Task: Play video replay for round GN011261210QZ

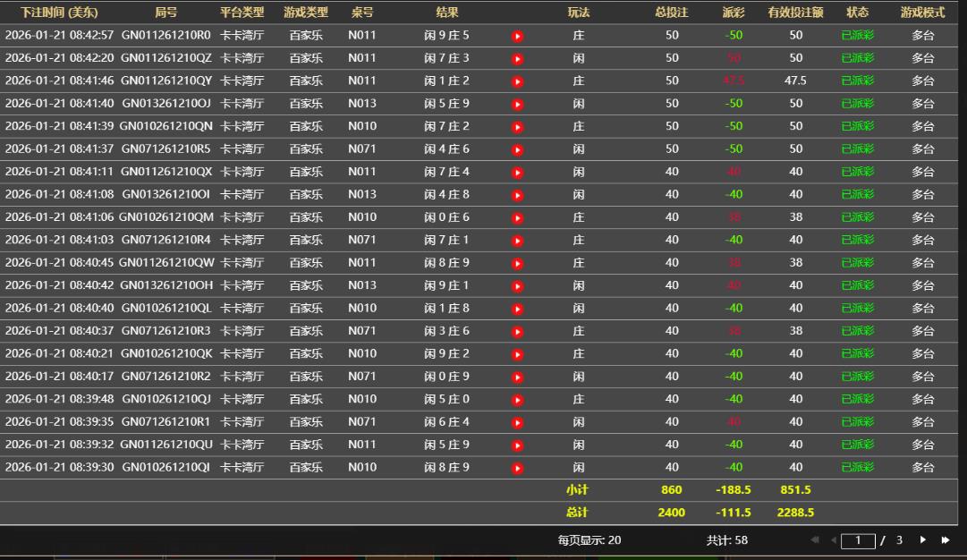Action: point(517,59)
